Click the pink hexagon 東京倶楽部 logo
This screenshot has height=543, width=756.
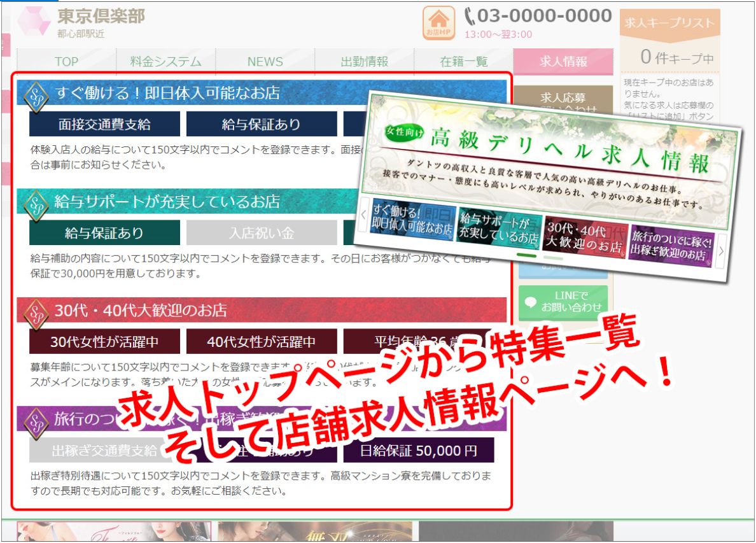[33, 21]
